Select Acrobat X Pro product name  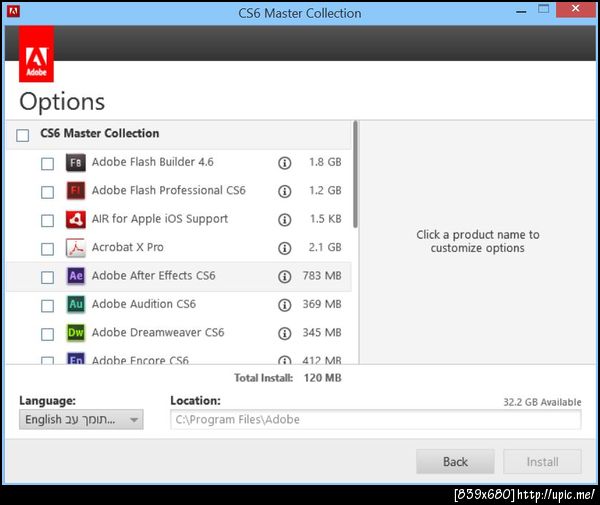tap(127, 247)
